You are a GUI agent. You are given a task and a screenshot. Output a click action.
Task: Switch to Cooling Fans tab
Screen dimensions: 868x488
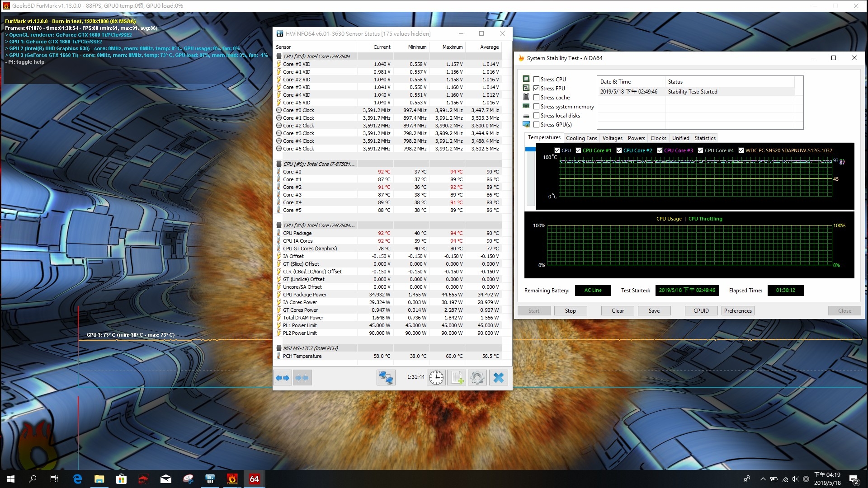tap(581, 138)
